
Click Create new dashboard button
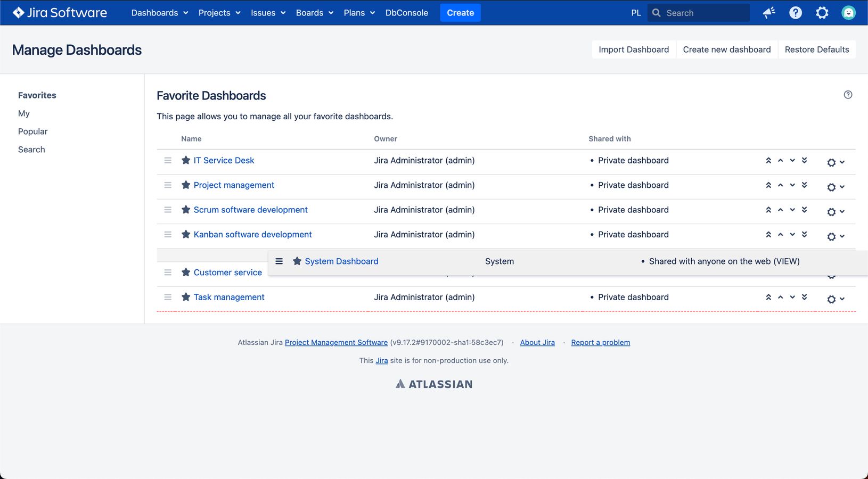click(x=727, y=49)
